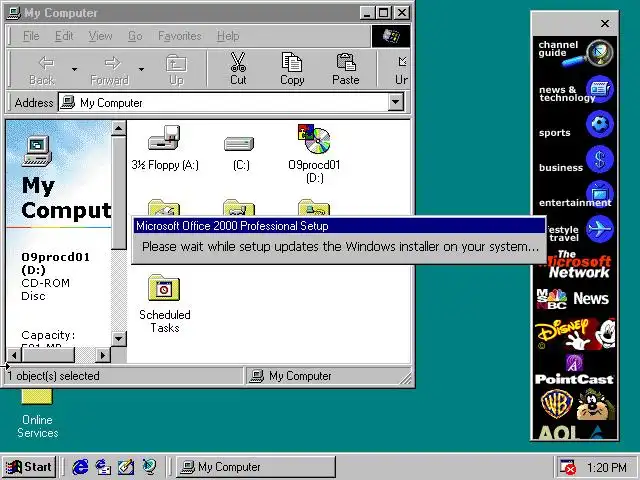Click the Cut scissors icon
This screenshot has width=640, height=480.
(x=238, y=62)
